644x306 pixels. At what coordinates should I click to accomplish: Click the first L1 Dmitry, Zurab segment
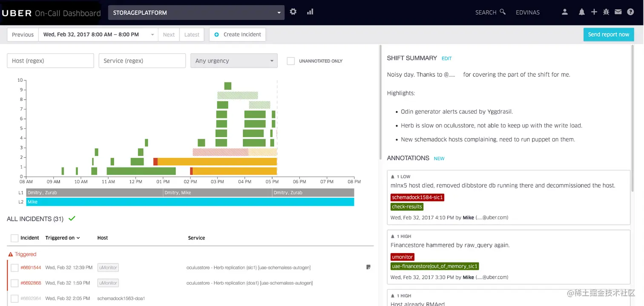pos(95,193)
